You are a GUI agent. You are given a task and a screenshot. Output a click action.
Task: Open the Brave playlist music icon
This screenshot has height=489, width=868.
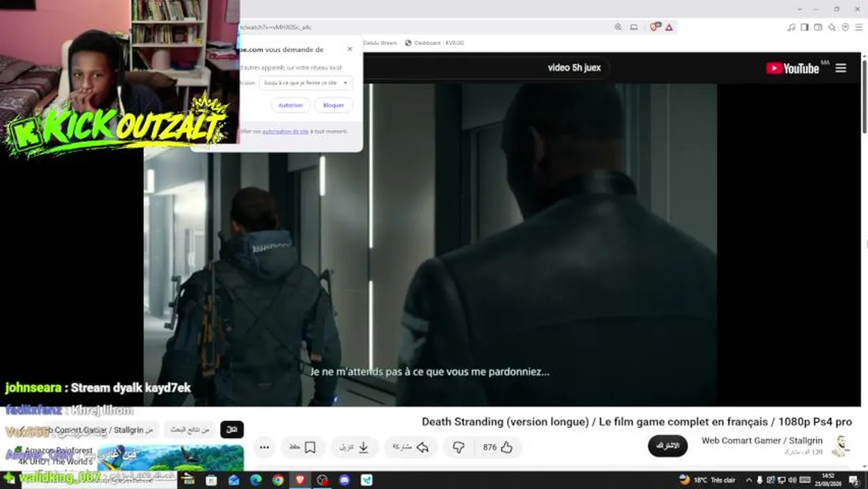click(791, 27)
